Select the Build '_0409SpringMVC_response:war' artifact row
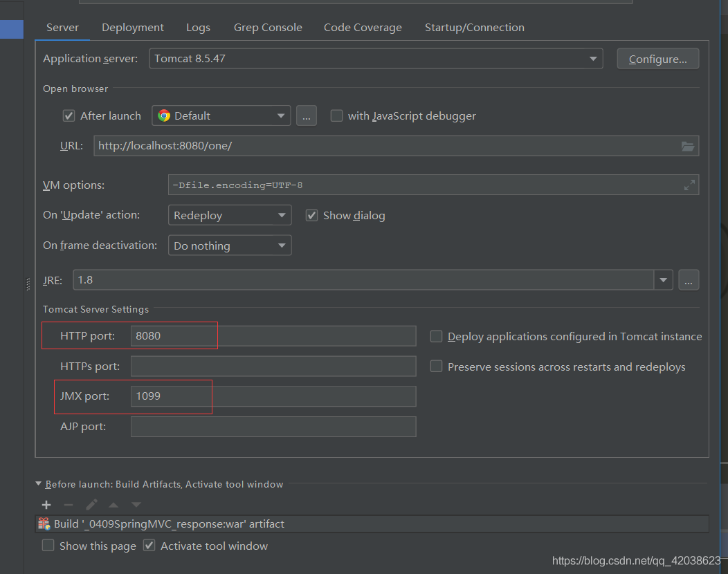 click(372, 524)
